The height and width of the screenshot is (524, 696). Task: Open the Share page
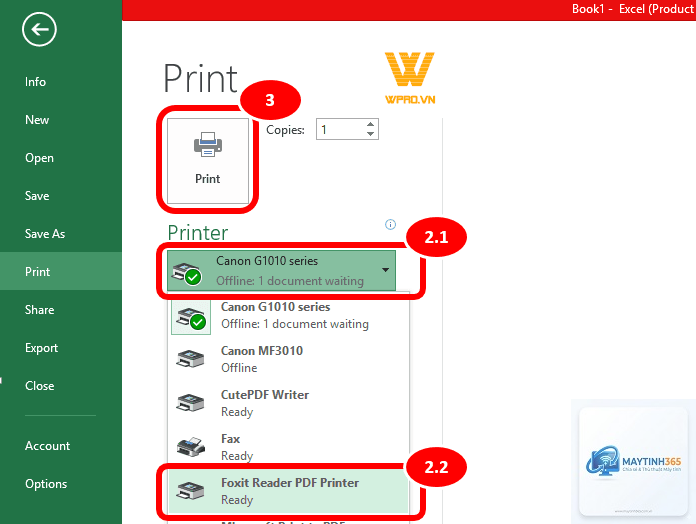tap(40, 310)
